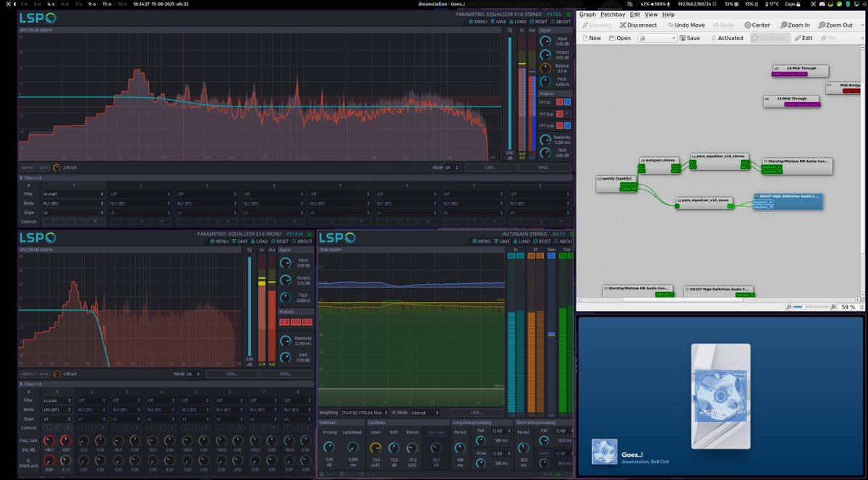Click Open patchbay file button
868x480 pixels.
620,38
